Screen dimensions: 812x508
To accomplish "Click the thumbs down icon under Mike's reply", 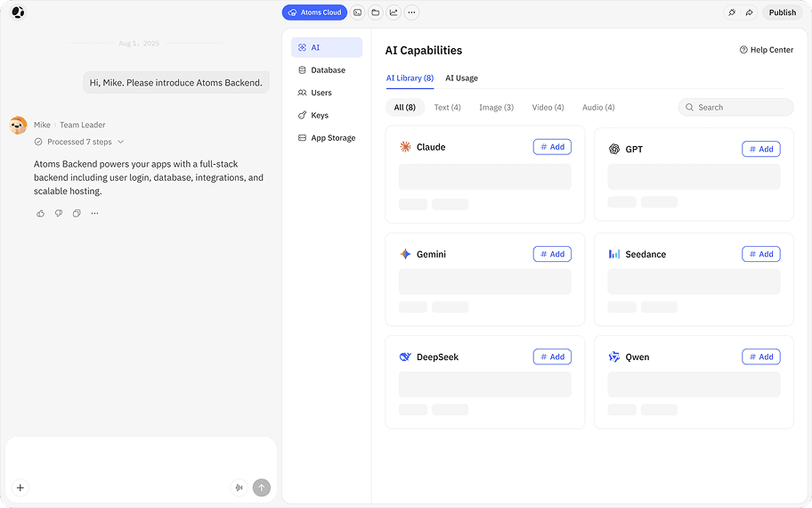I will pos(59,213).
